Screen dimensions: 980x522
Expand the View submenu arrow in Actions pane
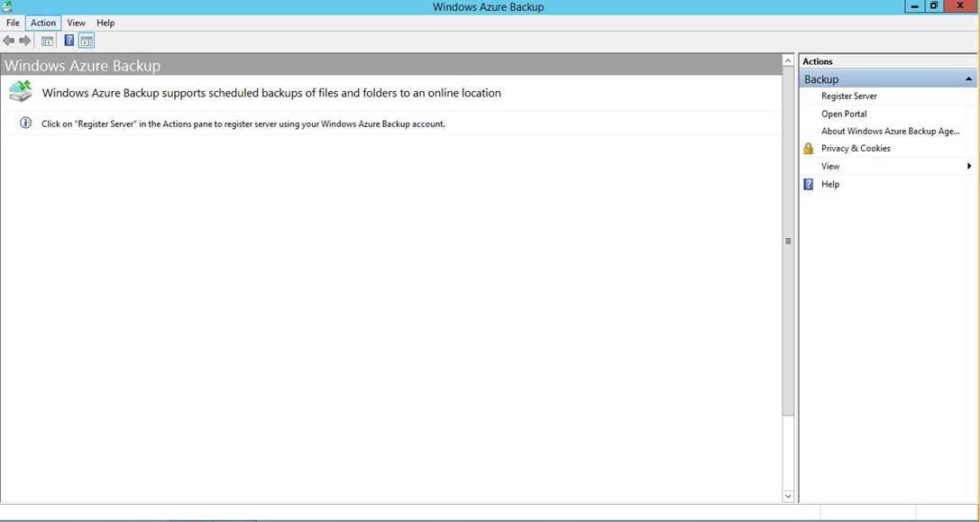coord(969,166)
